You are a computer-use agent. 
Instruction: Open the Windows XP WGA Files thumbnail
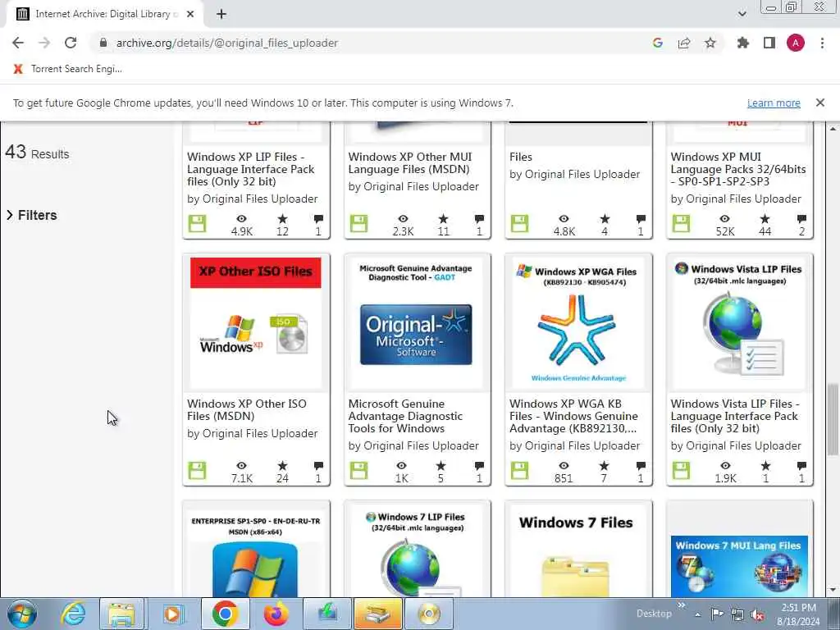578,323
